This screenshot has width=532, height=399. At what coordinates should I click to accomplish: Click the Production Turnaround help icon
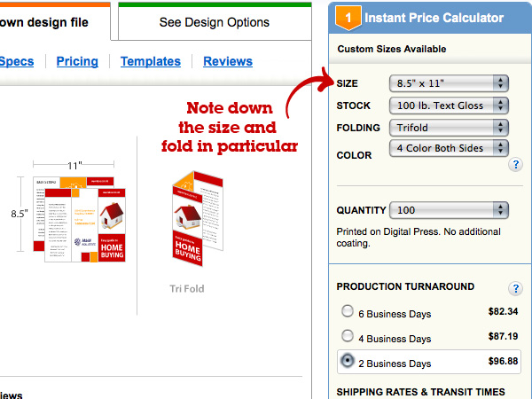[x=515, y=289]
